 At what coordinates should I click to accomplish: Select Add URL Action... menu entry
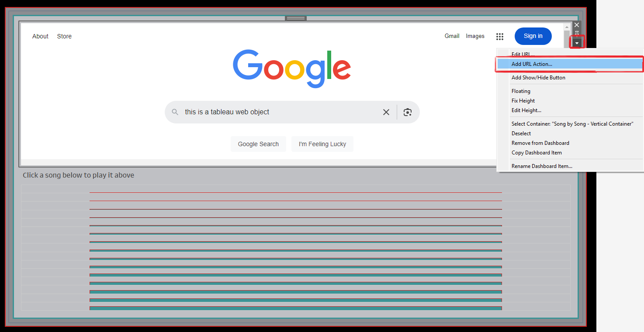point(570,64)
